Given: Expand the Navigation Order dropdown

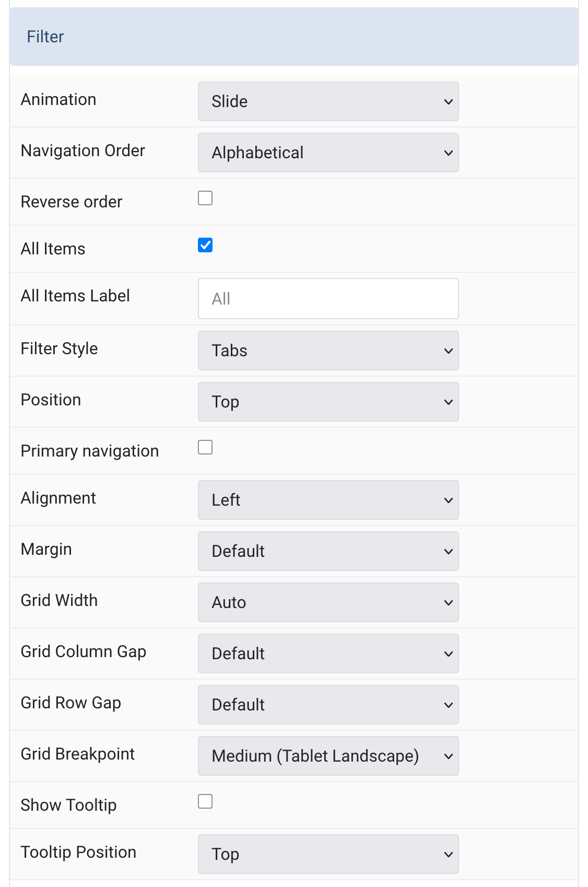Looking at the screenshot, I should (328, 153).
